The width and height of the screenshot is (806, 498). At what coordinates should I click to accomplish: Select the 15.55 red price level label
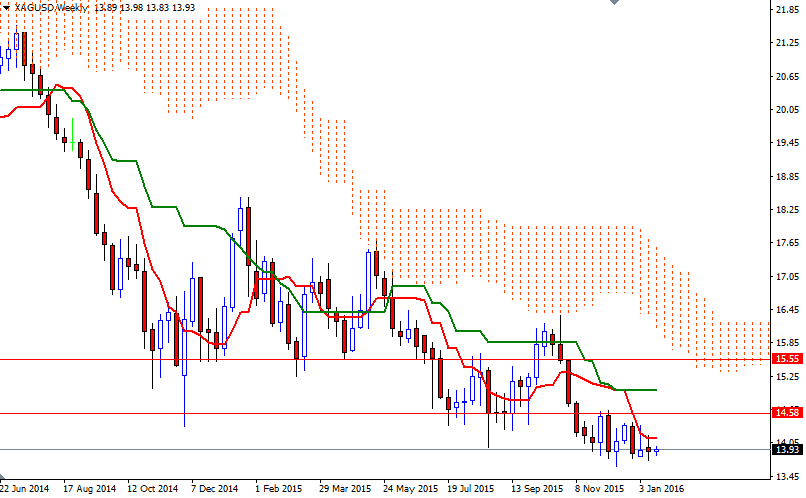pos(786,359)
